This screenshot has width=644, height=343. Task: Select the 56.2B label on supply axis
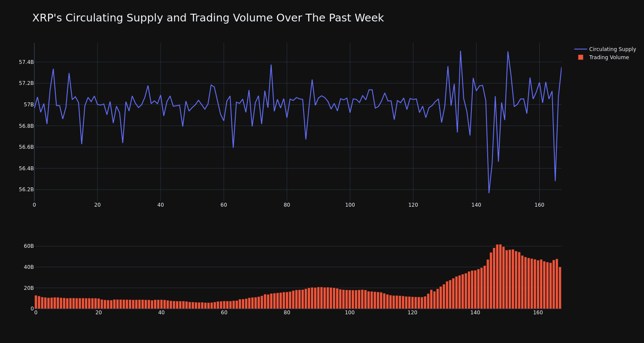[x=26, y=190]
